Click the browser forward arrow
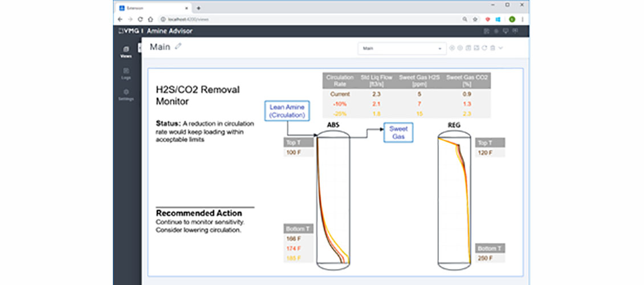644x285 pixels. click(130, 19)
